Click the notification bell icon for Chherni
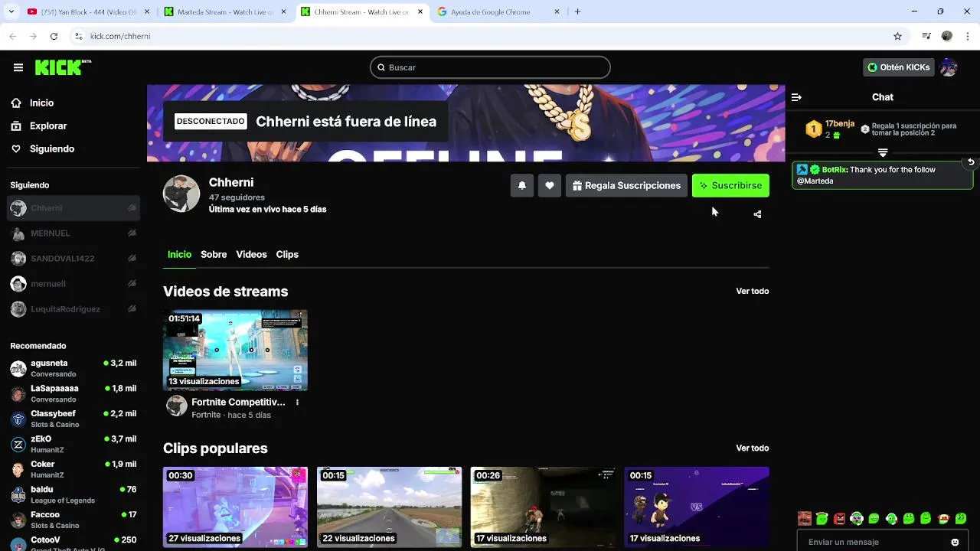 click(522, 185)
